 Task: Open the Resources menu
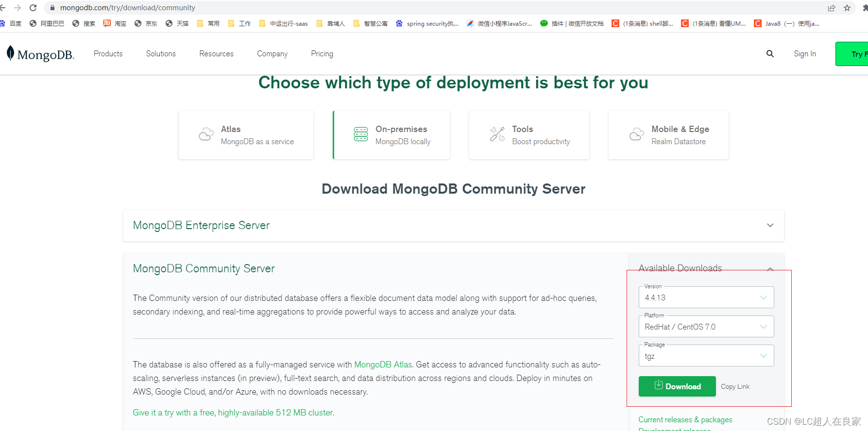[216, 54]
